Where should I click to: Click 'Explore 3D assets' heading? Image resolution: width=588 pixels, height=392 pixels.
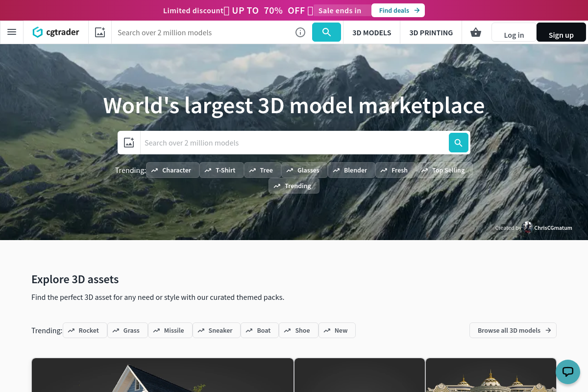(x=75, y=279)
